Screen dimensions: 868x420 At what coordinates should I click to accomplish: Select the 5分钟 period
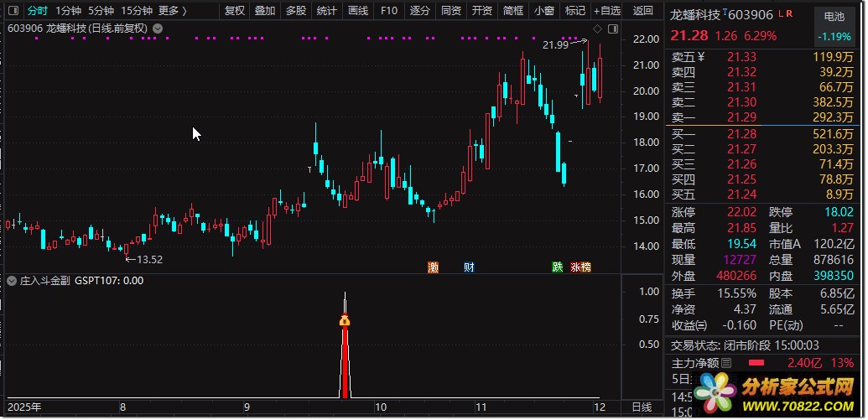(x=101, y=11)
